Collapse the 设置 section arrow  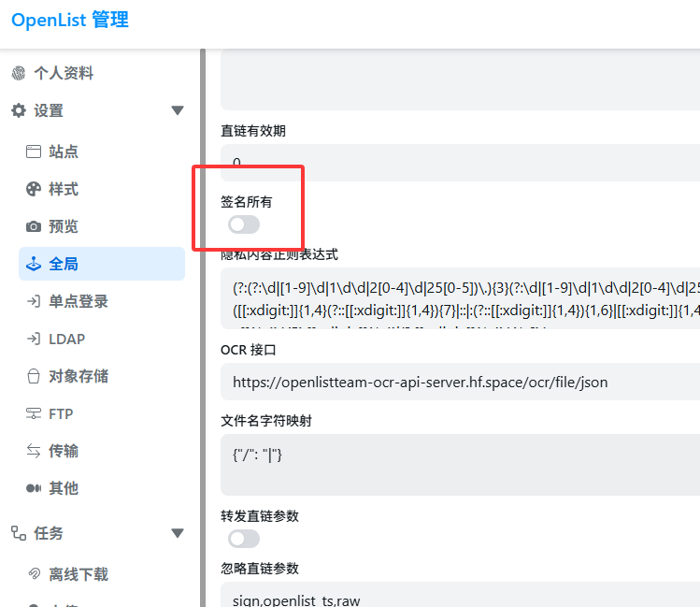[x=178, y=110]
